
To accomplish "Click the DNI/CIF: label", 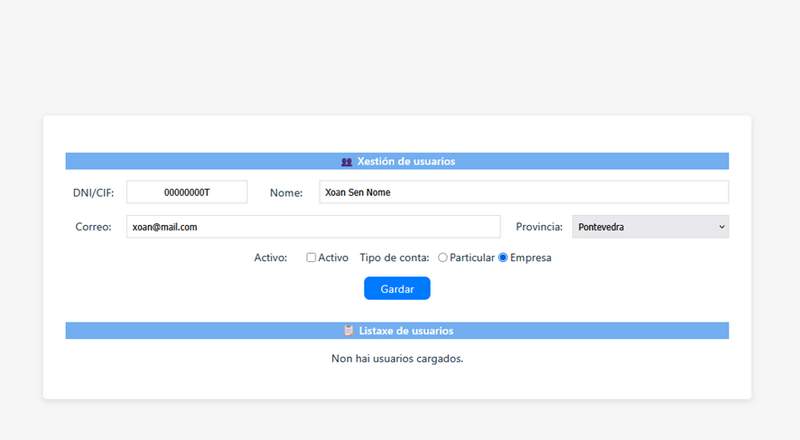I will (93, 193).
